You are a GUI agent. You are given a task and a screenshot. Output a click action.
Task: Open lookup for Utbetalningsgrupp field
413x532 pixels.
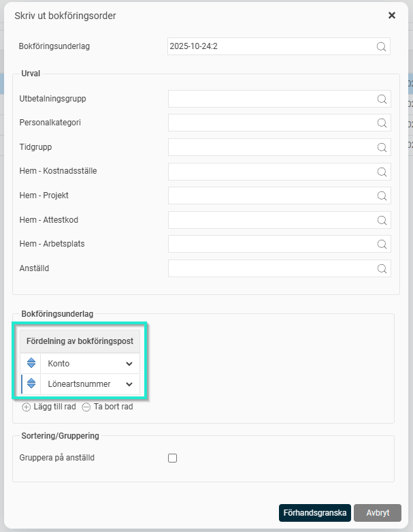382,99
